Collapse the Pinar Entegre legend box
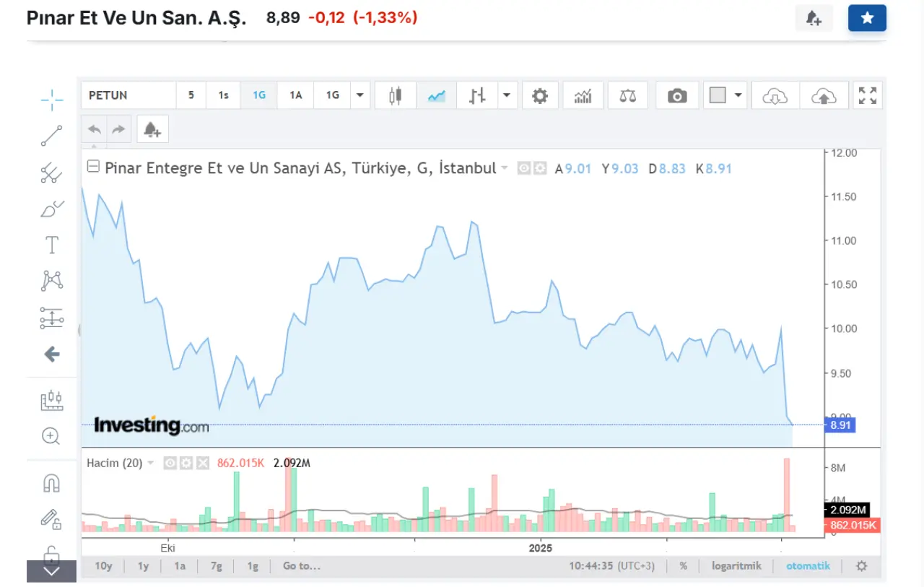Viewport: 924px width, 587px height. pyautogui.click(x=92, y=168)
